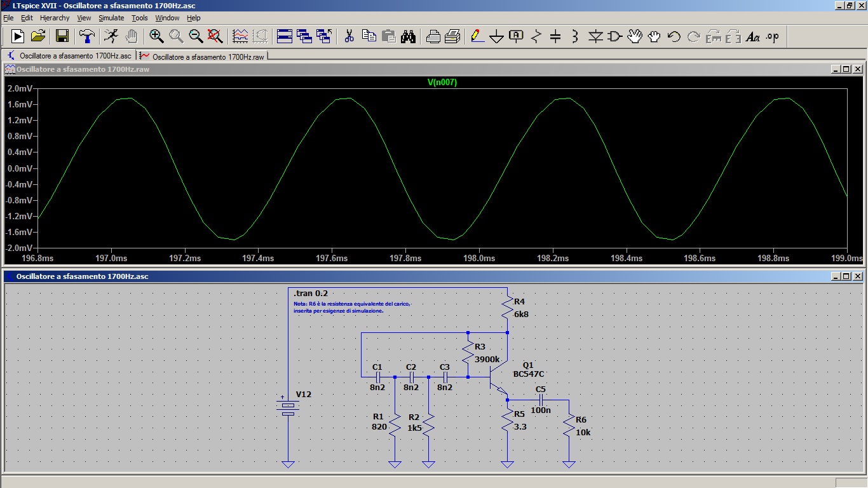Open the Simulate menu
The height and width of the screenshot is (488, 868).
click(111, 18)
